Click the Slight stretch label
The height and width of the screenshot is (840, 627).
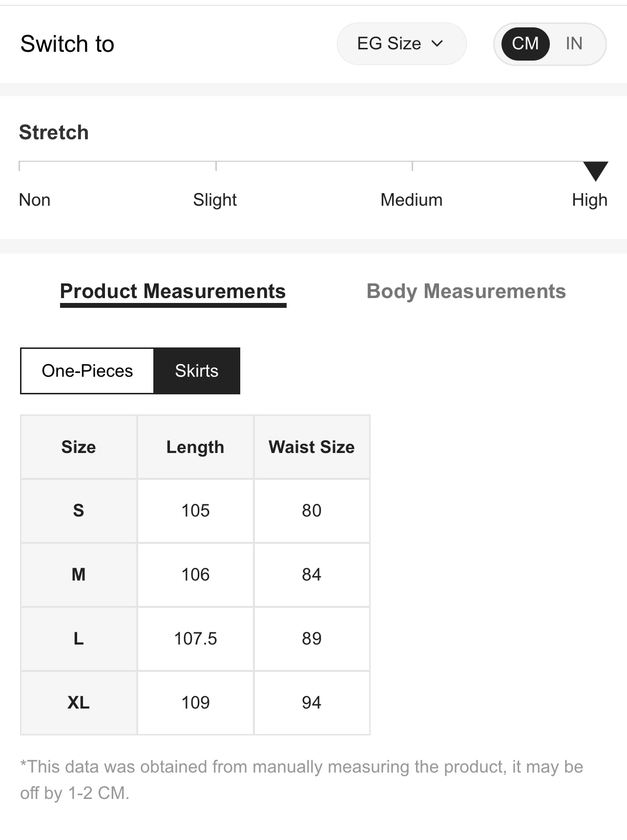215,200
